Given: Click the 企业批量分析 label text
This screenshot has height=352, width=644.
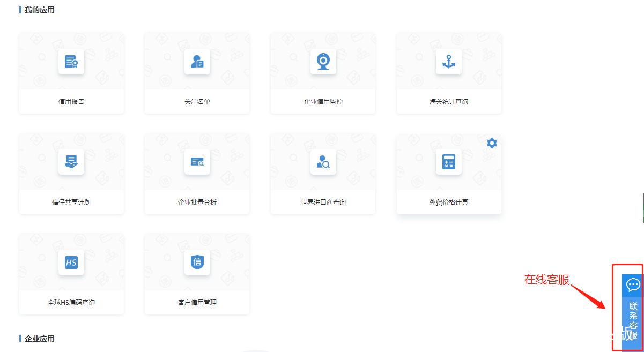Looking at the screenshot, I should 197,201.
